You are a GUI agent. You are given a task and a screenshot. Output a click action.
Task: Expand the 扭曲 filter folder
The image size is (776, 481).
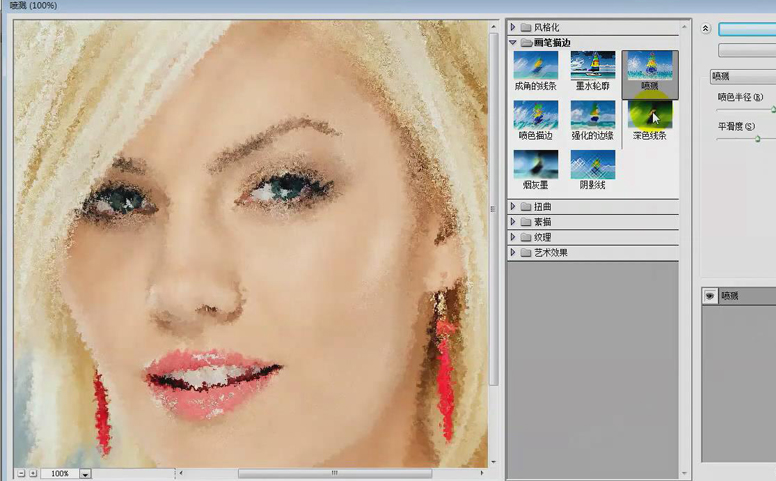pos(513,207)
